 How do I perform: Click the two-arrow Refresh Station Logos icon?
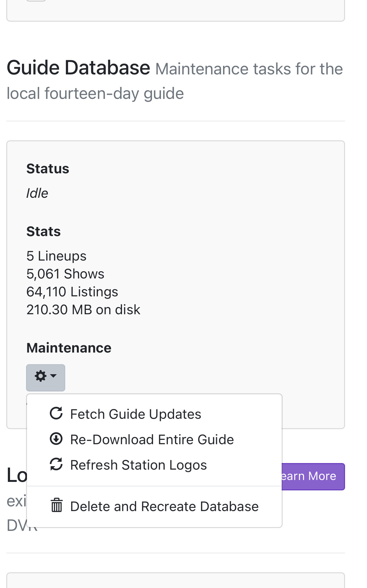tap(56, 464)
